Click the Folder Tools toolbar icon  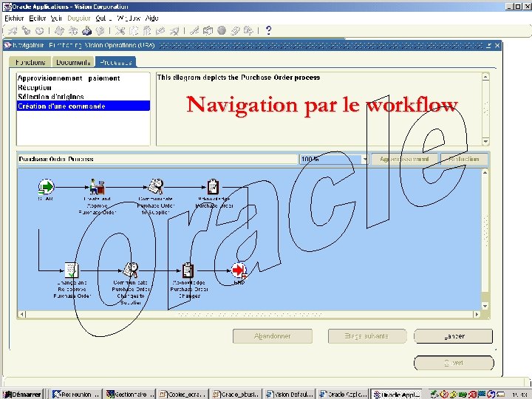248,31
